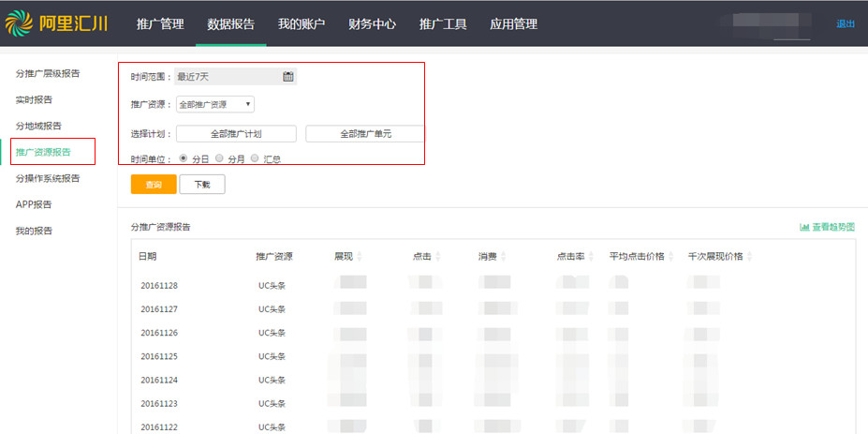Open APP报告 in sidebar
Screen dimensions: 868x434
click(x=34, y=204)
